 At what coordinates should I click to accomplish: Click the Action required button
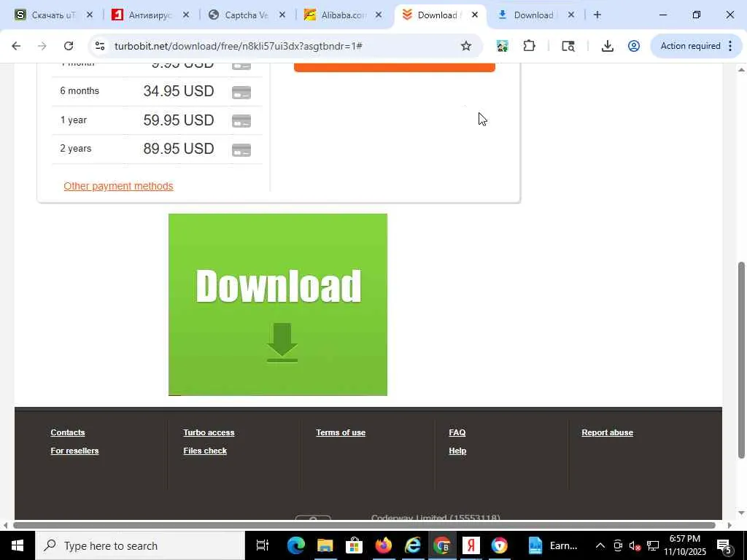pyautogui.click(x=696, y=46)
